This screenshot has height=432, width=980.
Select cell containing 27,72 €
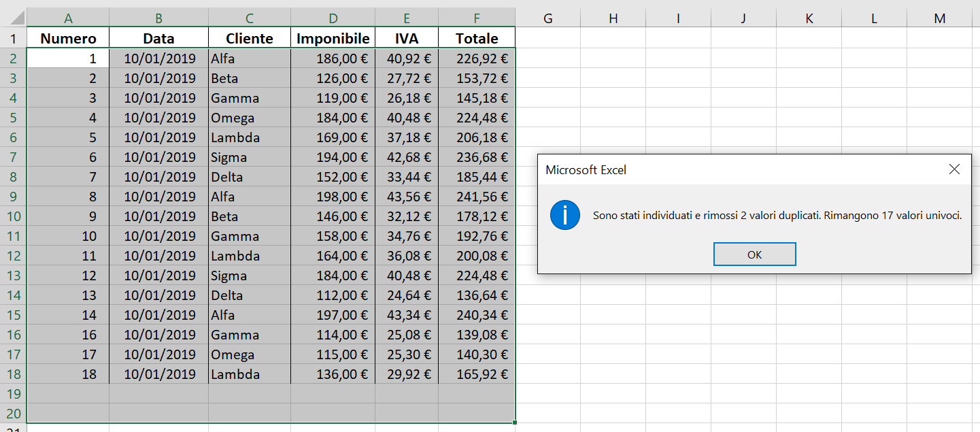tap(407, 78)
